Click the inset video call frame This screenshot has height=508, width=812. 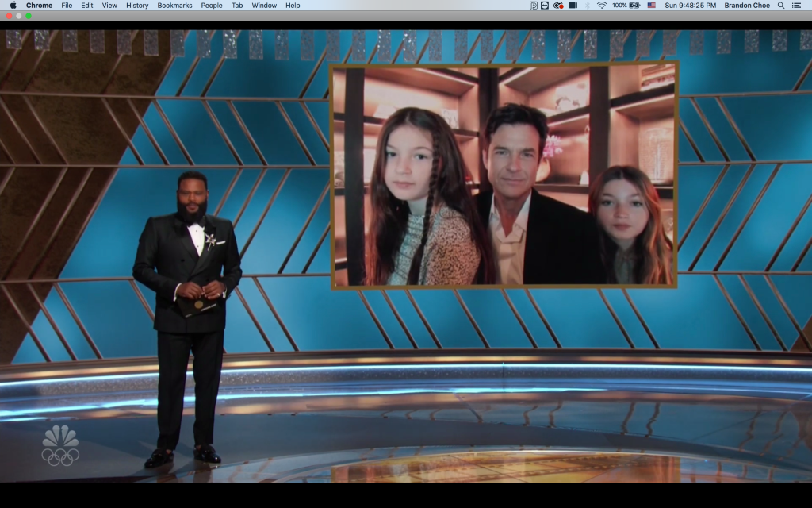[504, 175]
